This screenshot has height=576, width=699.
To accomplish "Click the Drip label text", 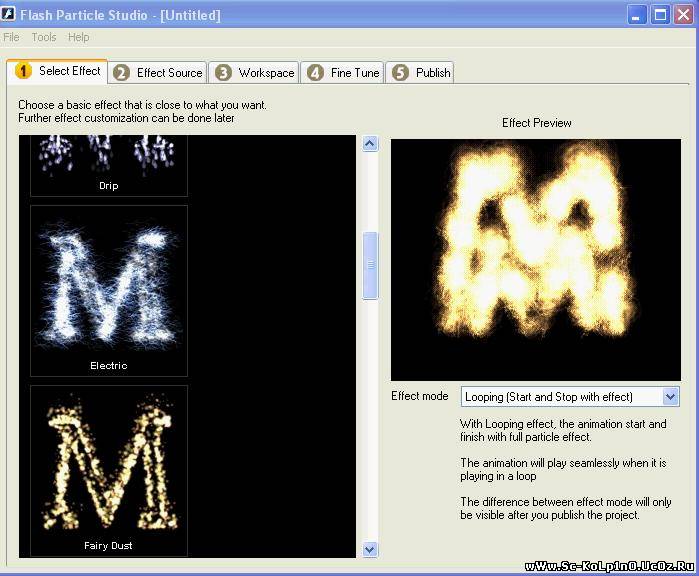I will (x=109, y=186).
